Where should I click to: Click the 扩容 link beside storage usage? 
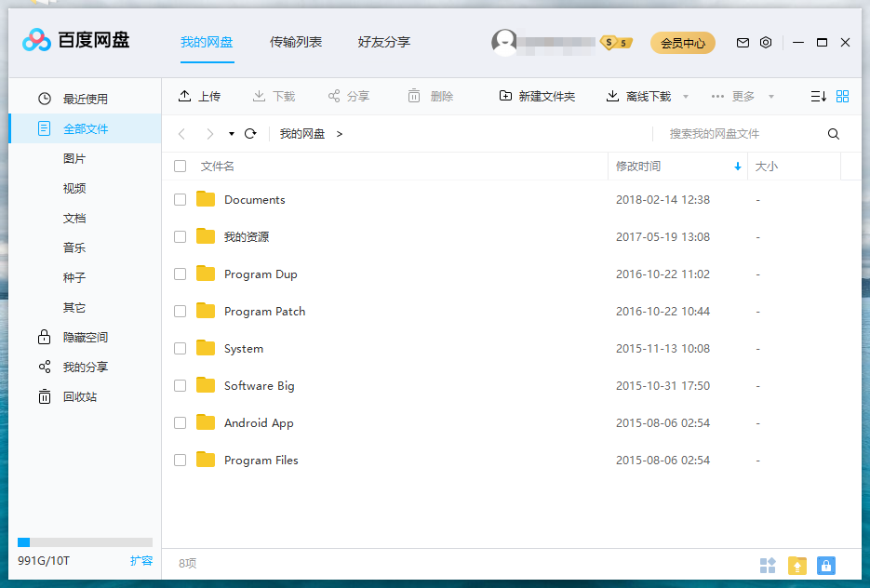click(x=141, y=561)
